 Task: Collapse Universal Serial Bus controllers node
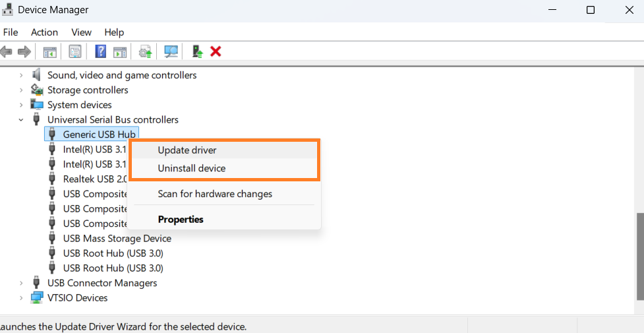coord(21,120)
